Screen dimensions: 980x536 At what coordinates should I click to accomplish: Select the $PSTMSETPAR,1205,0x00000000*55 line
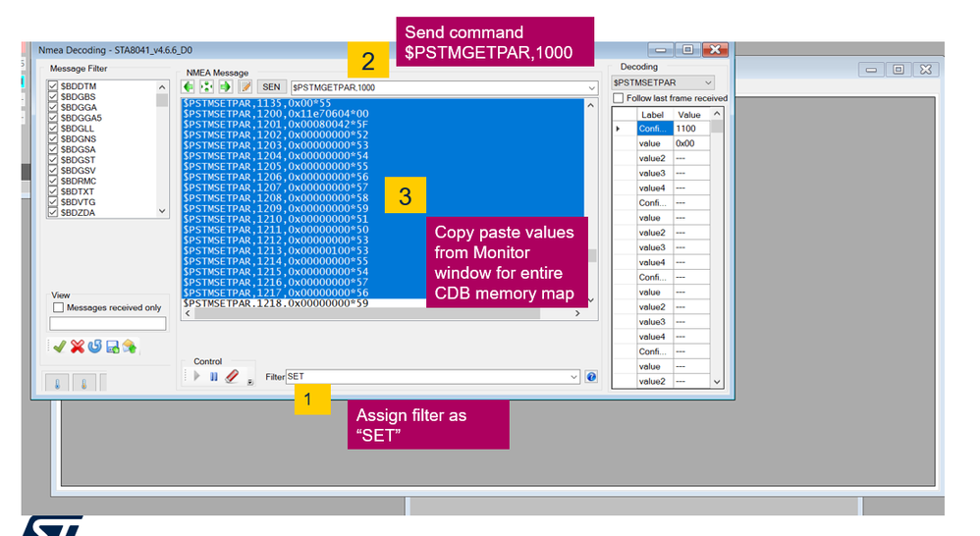point(276,166)
